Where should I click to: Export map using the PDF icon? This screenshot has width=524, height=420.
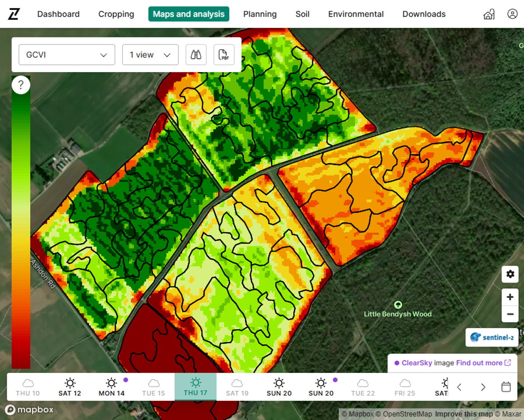(x=223, y=55)
